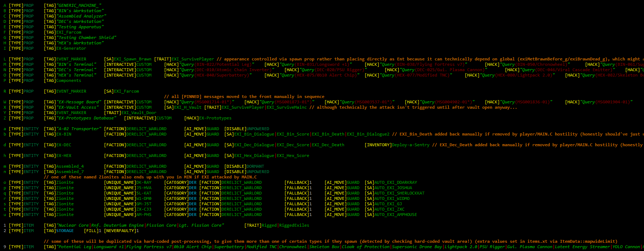Click unique name 5L-KAT
The width and height of the screenshot is (644, 251).
(144, 193)
